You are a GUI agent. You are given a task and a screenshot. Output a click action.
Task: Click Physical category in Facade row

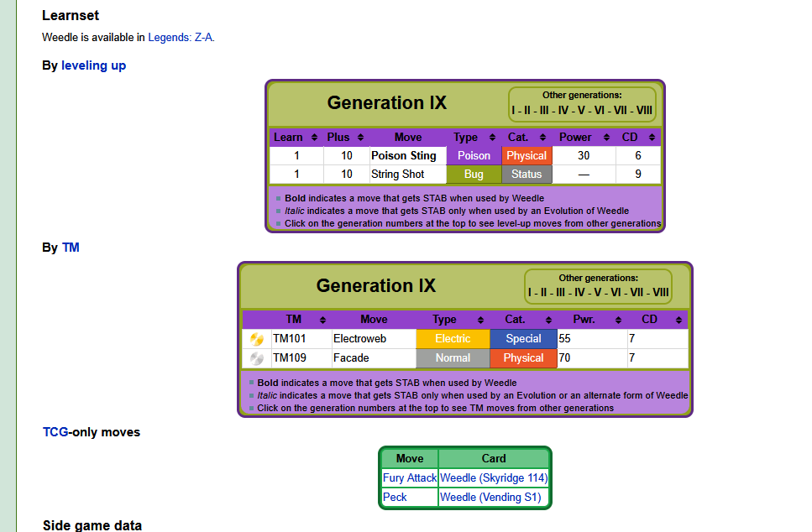[523, 357]
